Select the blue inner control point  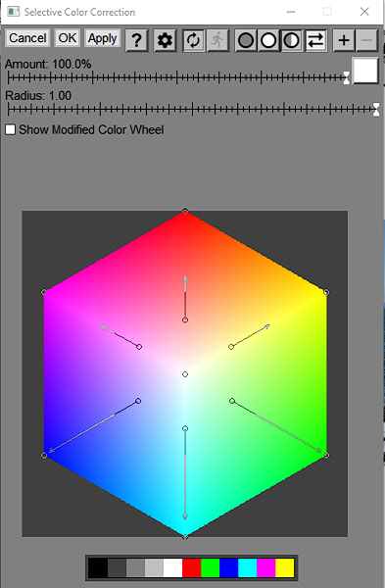138,401
